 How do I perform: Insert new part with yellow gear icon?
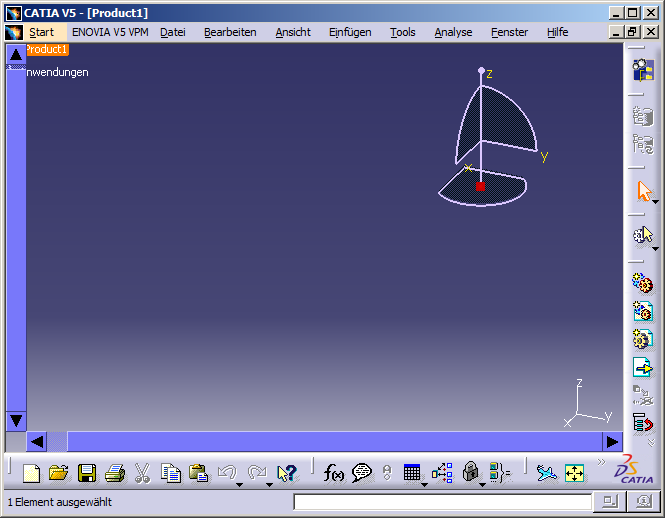tap(643, 339)
